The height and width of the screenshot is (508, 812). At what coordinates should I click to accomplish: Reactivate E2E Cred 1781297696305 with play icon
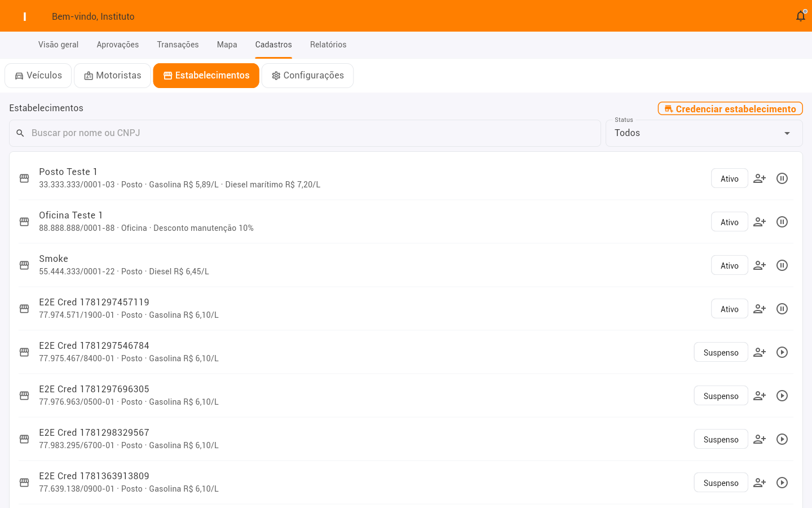(782, 396)
